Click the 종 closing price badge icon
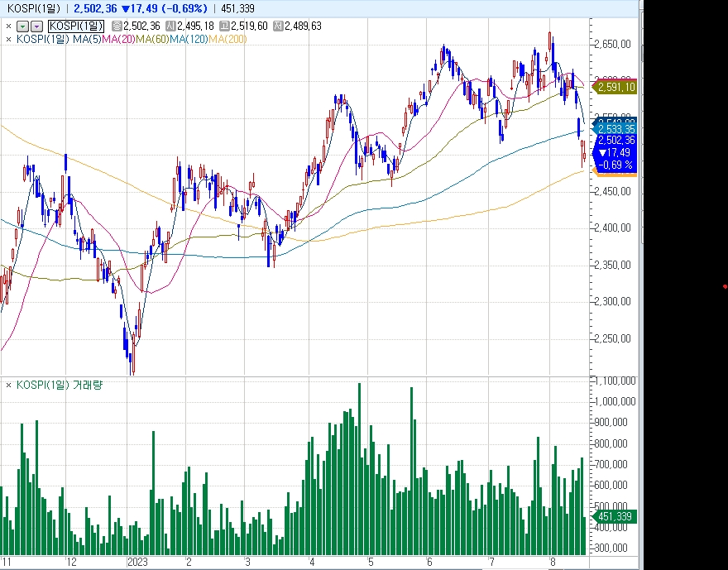The image size is (728, 570). pos(117,26)
